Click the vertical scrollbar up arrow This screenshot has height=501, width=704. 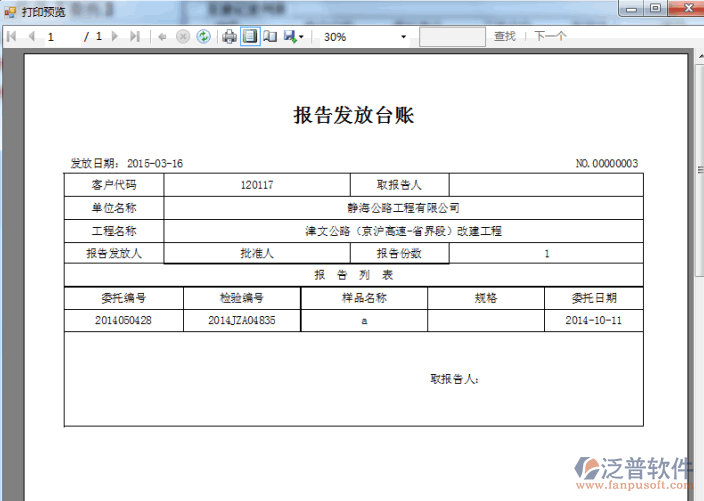(701, 57)
